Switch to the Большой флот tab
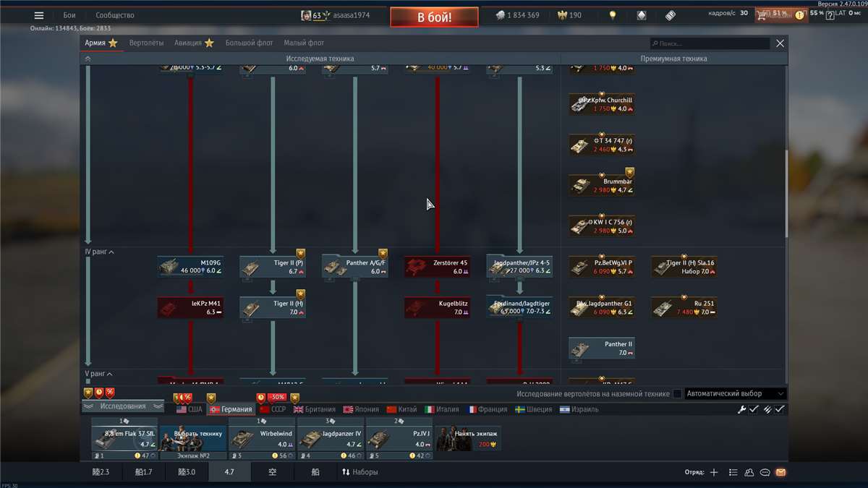The width and height of the screenshot is (868, 488). point(249,43)
